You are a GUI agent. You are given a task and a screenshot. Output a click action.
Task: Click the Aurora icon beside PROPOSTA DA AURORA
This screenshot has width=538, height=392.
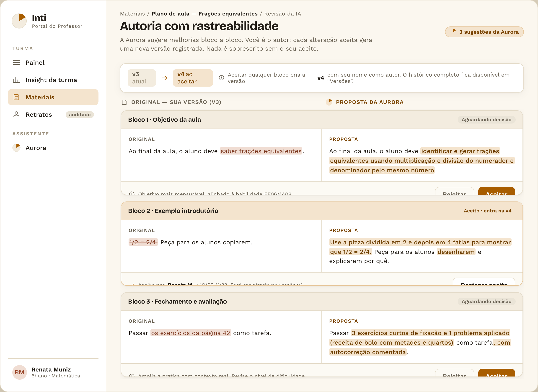[x=329, y=102]
